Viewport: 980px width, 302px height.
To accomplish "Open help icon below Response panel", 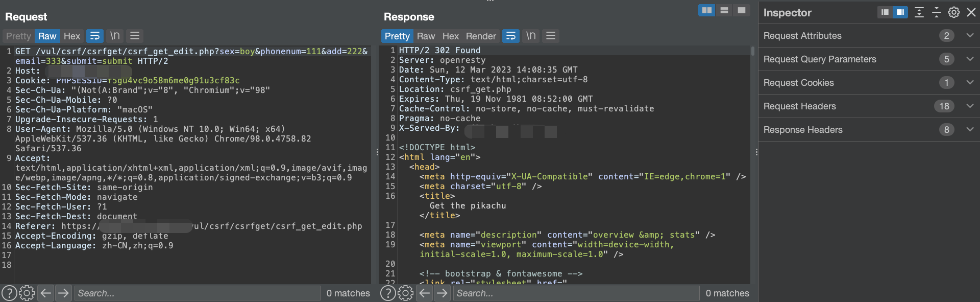I will coord(388,293).
